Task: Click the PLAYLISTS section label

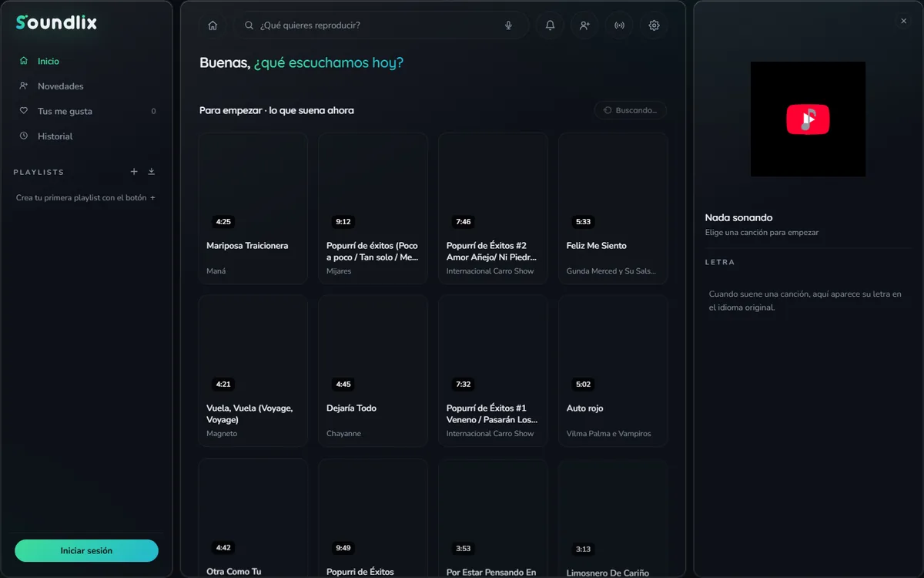Action: pos(38,173)
